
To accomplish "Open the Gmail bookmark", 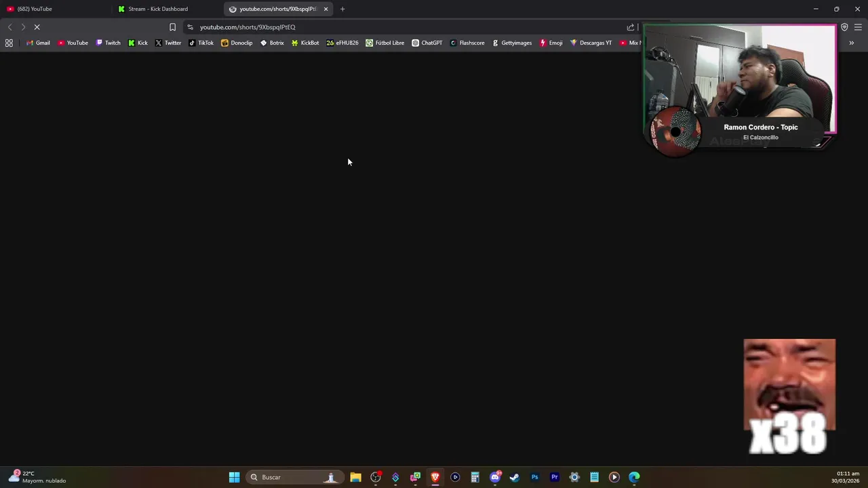I will click(x=38, y=43).
